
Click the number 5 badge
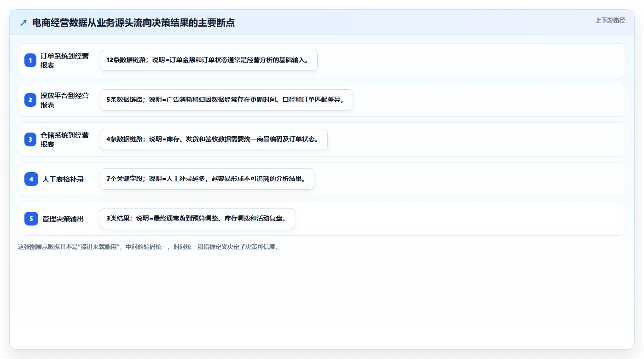[31, 219]
